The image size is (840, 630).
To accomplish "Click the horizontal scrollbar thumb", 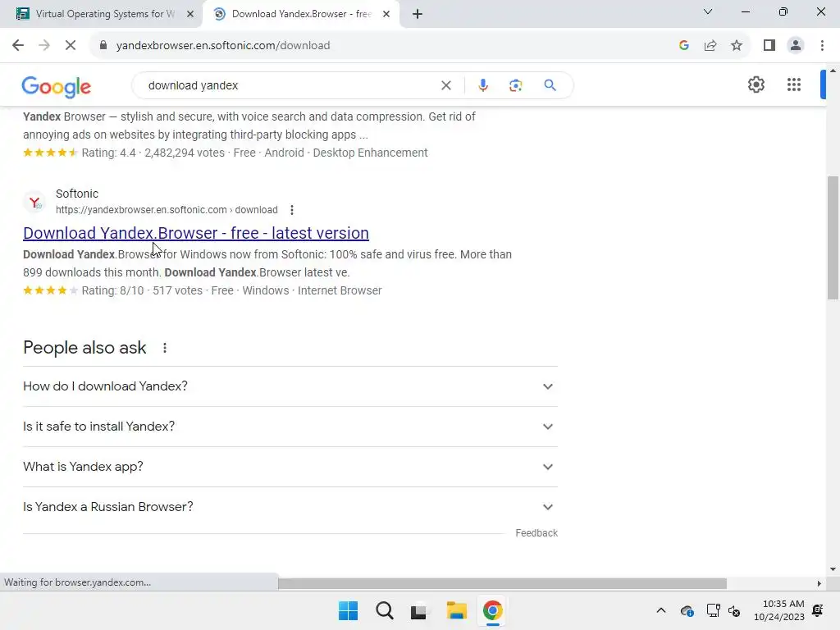I will (502, 583).
